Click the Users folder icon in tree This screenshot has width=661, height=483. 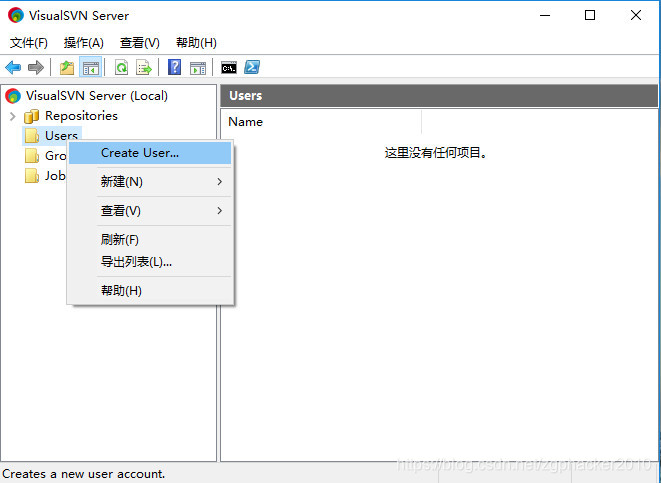coord(32,136)
